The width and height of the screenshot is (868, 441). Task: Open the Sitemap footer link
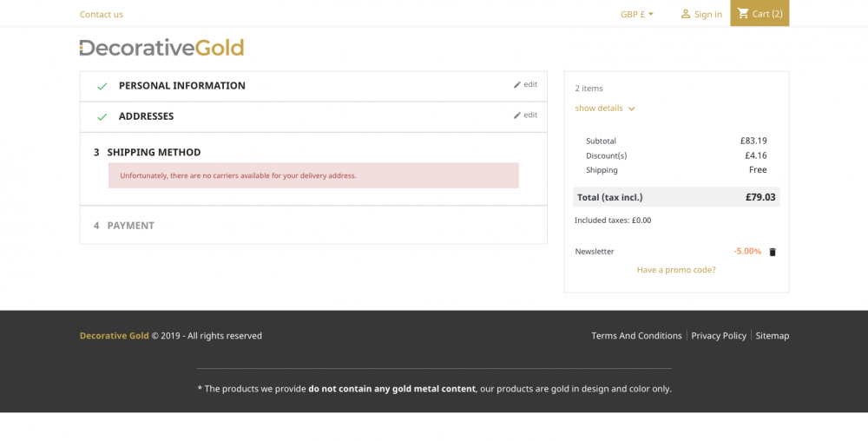tap(773, 336)
